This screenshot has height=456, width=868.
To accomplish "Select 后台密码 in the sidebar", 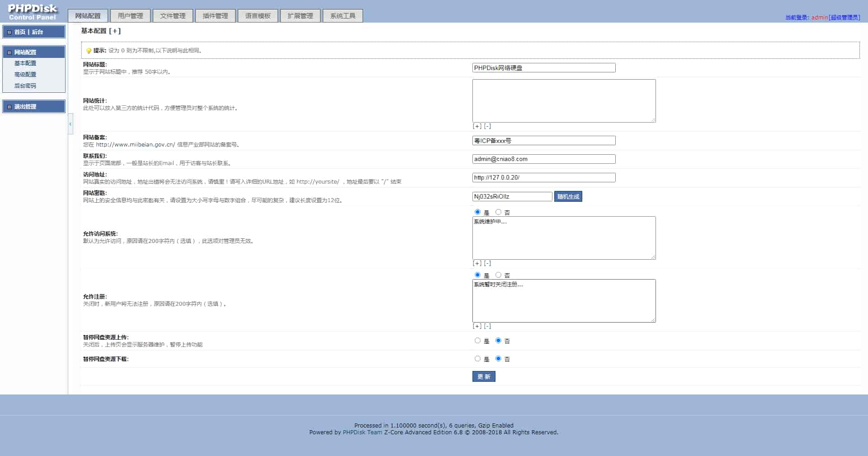I will (x=25, y=85).
